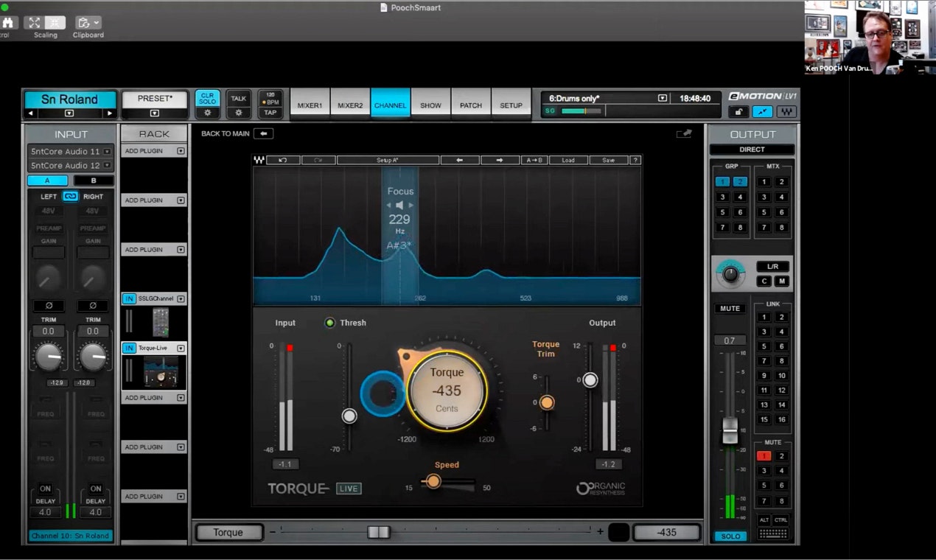
Task: Bypass the Torque-Live plugin IN button
Action: tap(129, 348)
